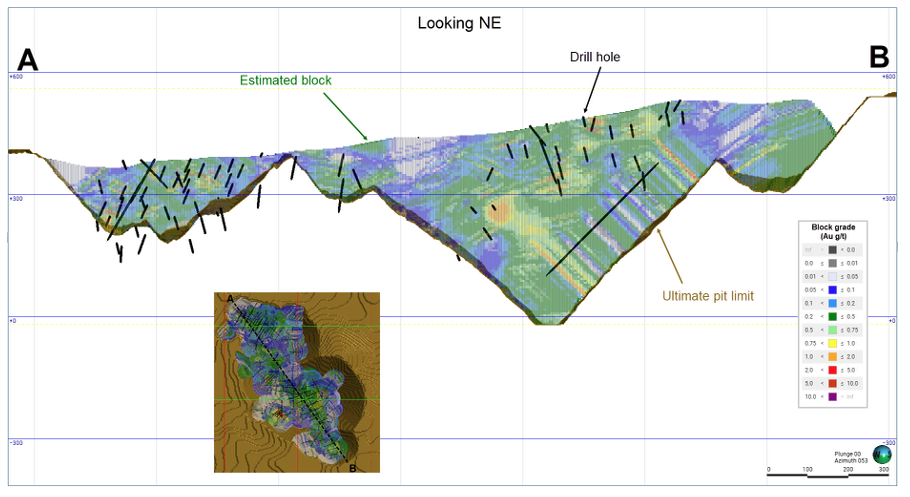Click the 'Ultimate pit limit' label
Image resolution: width=910 pixels, height=497 pixels.
point(708,295)
